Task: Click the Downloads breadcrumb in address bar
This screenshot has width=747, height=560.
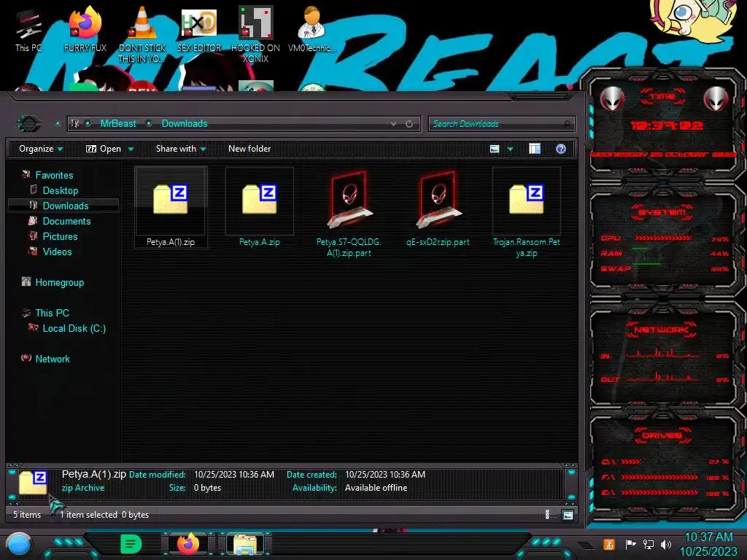Action: tap(185, 124)
